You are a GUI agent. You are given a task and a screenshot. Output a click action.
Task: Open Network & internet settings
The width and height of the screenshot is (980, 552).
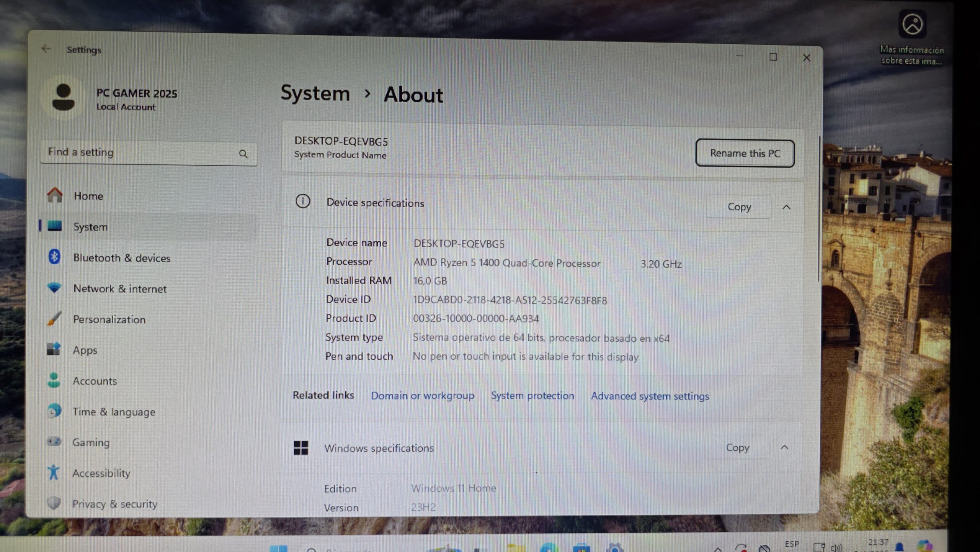coord(119,288)
